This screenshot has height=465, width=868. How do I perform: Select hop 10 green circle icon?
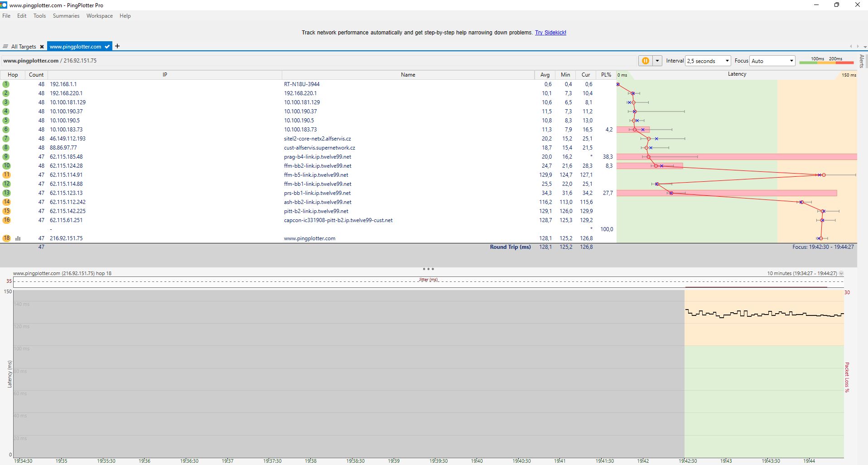pyautogui.click(x=6, y=166)
